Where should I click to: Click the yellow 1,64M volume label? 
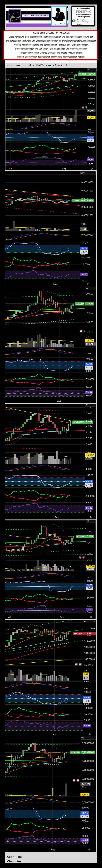pyautogui.click(x=85, y=795)
